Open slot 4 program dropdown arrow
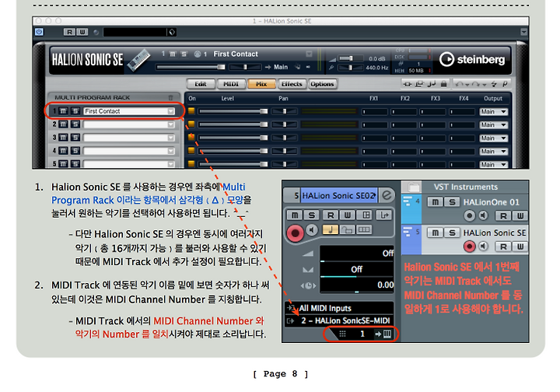Screen dimensions: 560x392 pyautogui.click(x=170, y=151)
